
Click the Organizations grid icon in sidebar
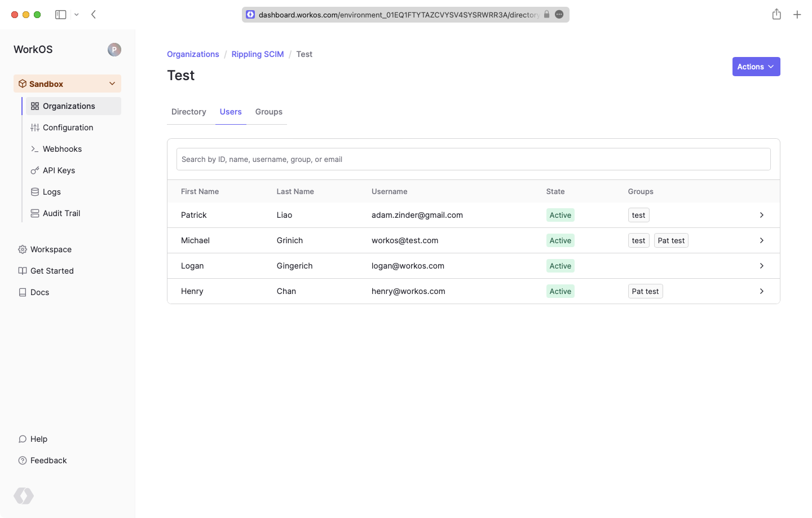coord(35,106)
